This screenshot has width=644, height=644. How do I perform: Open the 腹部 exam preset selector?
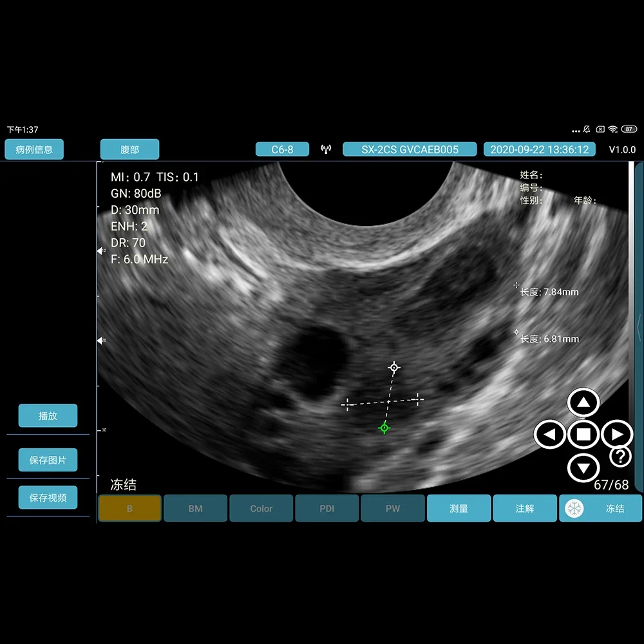(x=130, y=149)
